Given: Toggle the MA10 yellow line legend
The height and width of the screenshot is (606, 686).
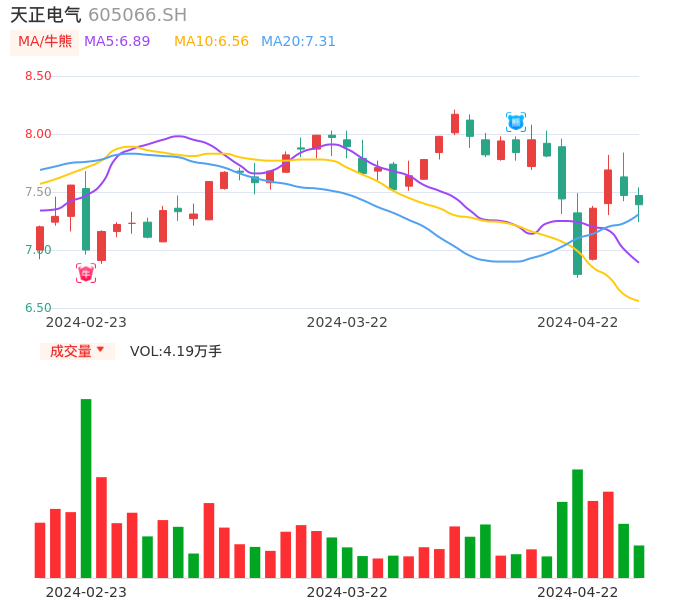Looking at the screenshot, I should pyautogui.click(x=211, y=42).
